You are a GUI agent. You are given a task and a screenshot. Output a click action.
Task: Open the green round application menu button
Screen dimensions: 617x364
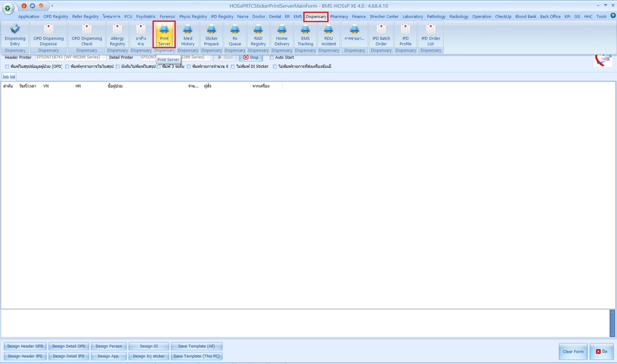(8, 8)
